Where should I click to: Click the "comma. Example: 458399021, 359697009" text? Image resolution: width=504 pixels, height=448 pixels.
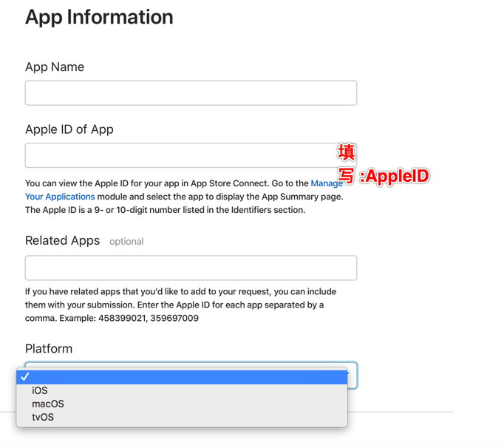coord(112,318)
